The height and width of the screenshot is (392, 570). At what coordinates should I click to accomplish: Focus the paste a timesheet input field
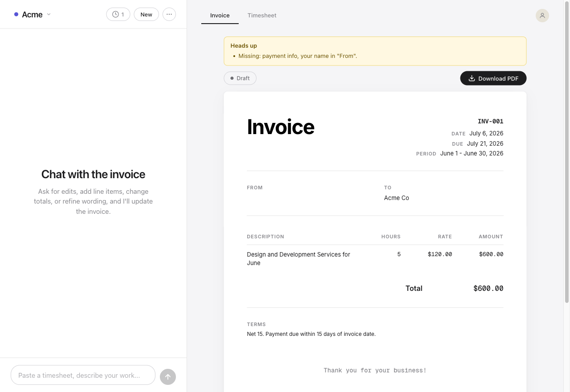pos(83,375)
